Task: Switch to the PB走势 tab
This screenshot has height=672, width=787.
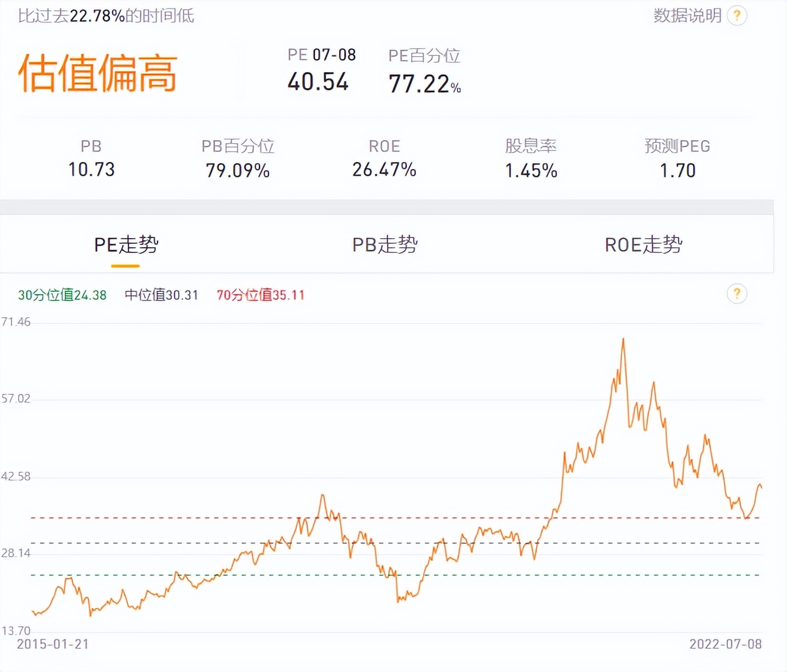Action: click(384, 245)
